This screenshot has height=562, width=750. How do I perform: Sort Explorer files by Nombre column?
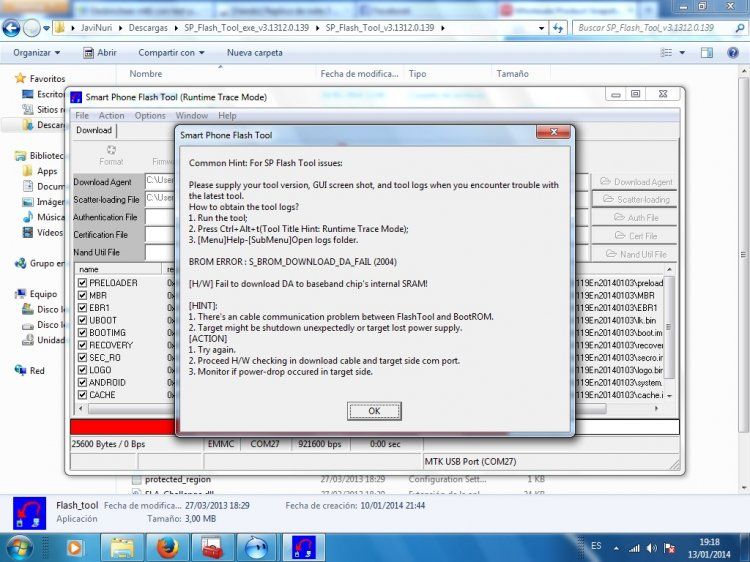click(145, 74)
